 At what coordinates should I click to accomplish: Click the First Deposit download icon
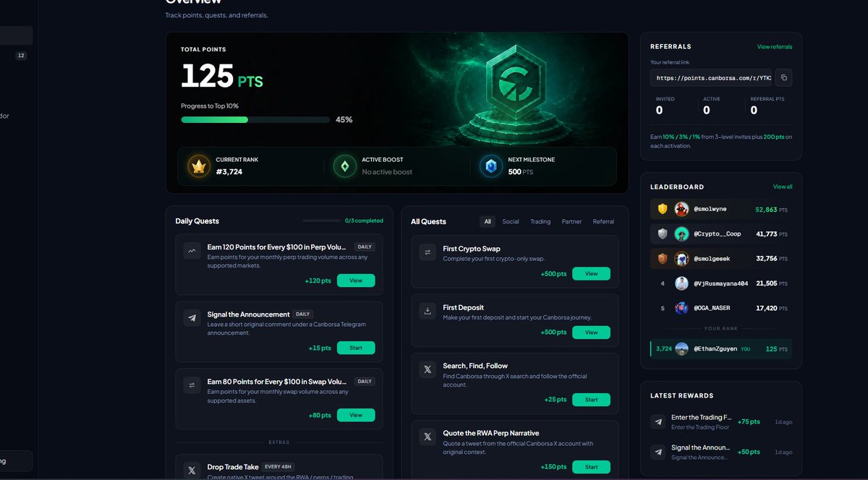427,311
